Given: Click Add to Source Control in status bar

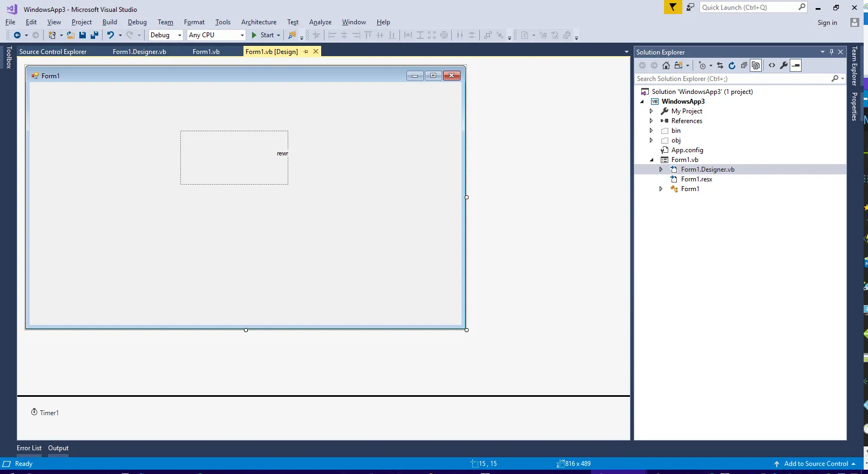Looking at the screenshot, I should pyautogui.click(x=815, y=464).
